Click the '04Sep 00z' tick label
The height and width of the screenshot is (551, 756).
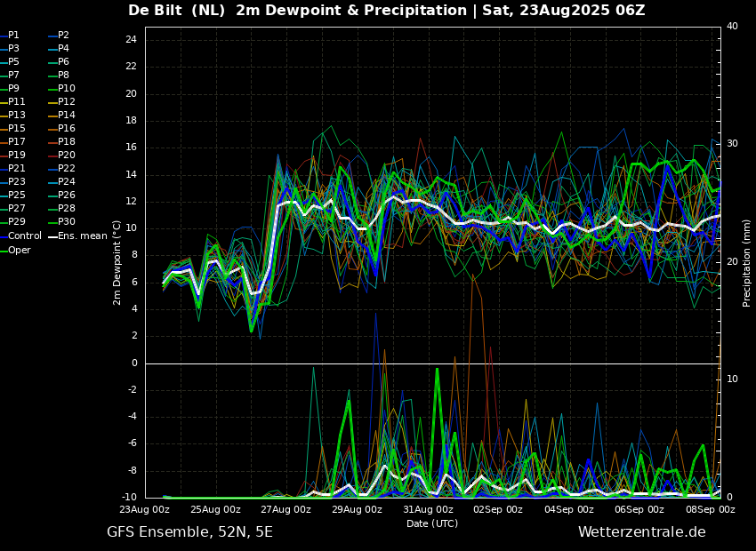click(x=569, y=509)
